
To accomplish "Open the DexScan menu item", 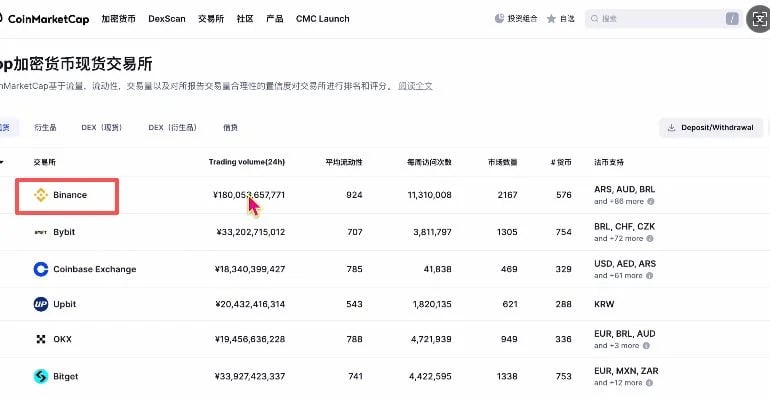I will coord(167,19).
